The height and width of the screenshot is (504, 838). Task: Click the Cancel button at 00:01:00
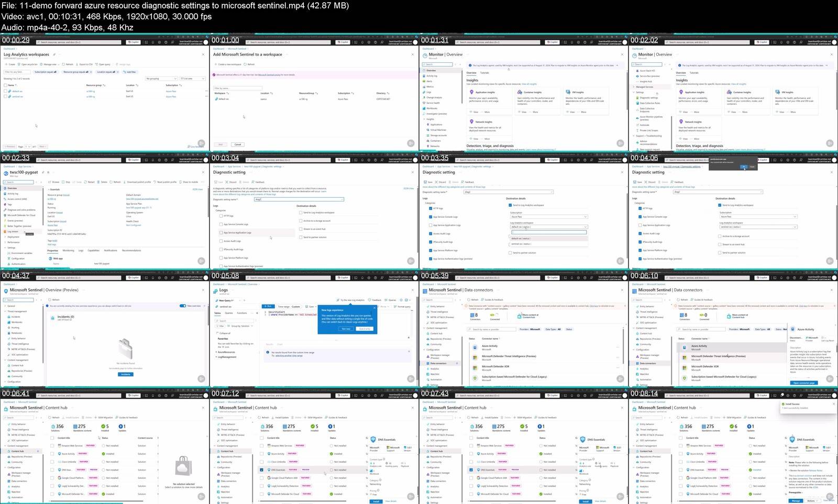(x=238, y=144)
